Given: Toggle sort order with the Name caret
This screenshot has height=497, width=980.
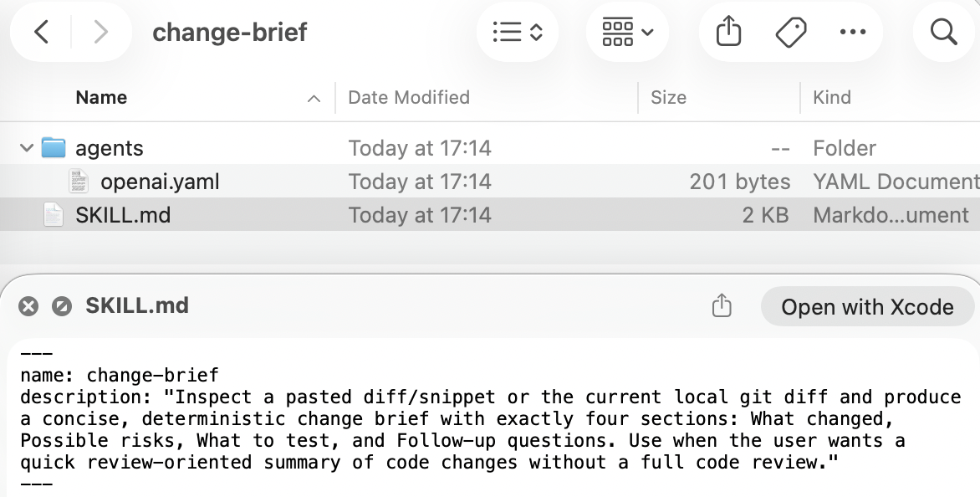Looking at the screenshot, I should pyautogui.click(x=314, y=99).
